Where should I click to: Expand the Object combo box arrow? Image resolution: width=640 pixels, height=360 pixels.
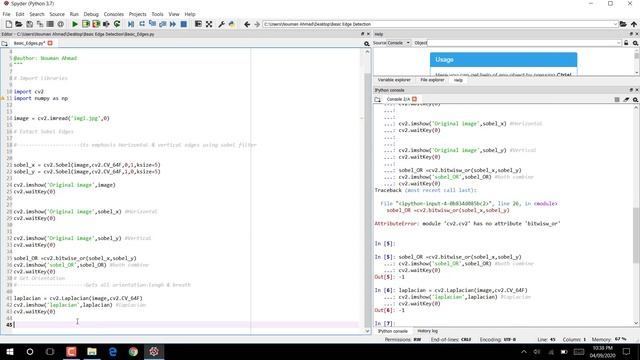(x=618, y=43)
